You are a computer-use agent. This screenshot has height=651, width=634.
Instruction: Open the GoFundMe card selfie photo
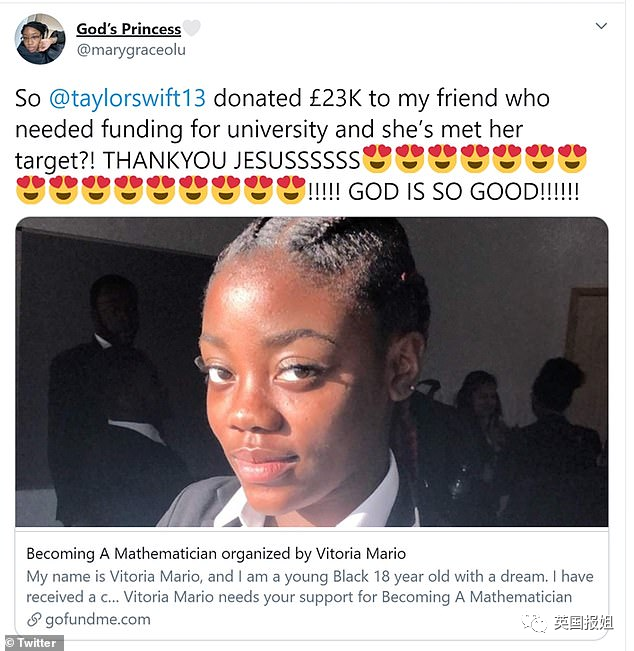(x=312, y=372)
